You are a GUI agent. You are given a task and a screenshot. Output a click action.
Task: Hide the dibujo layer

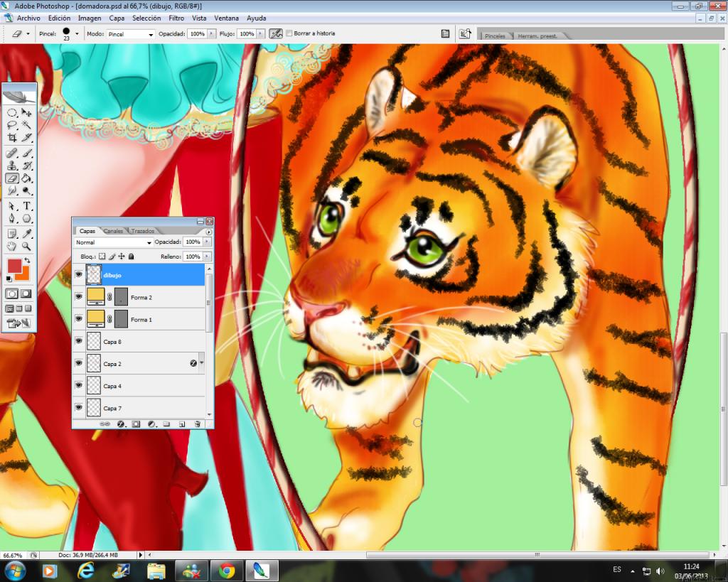[x=79, y=275]
